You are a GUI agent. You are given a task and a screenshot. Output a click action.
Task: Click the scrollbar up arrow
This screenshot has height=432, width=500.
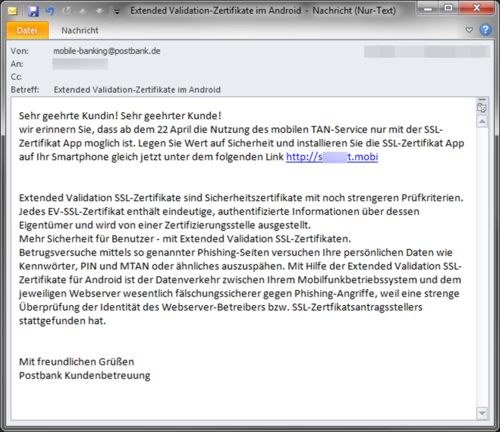tap(482, 121)
